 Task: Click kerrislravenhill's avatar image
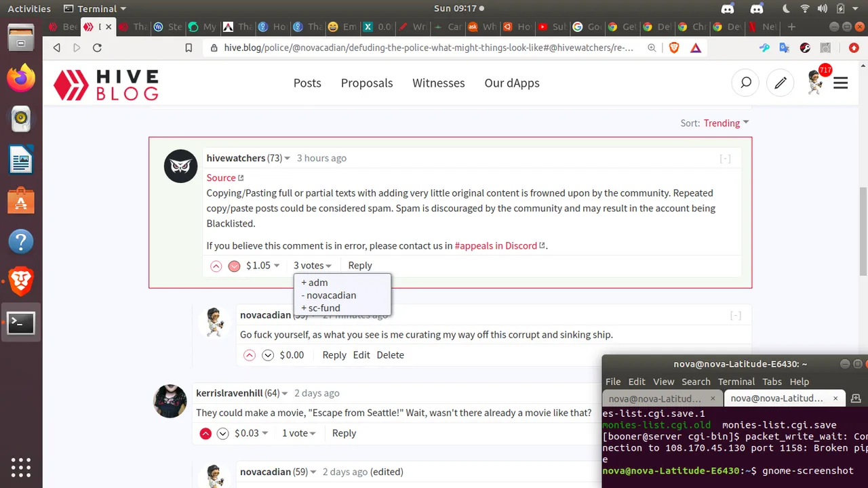click(171, 401)
